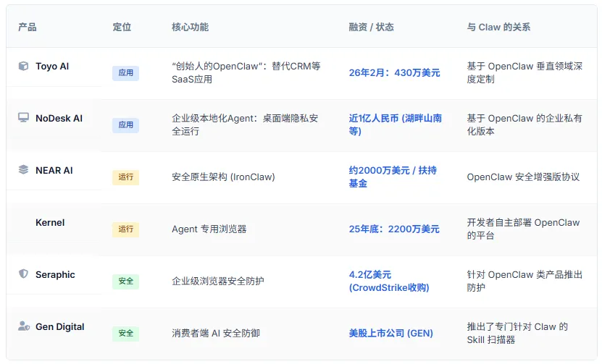Click the 消费者端 AI 安全防御 text
The width and height of the screenshot is (602, 364).
point(216,334)
